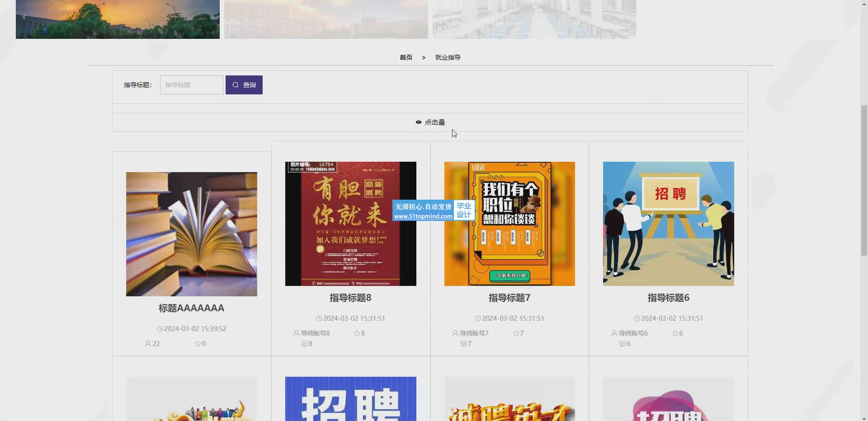Open the red poster thumbnail of 指导标题8

pyautogui.click(x=351, y=224)
